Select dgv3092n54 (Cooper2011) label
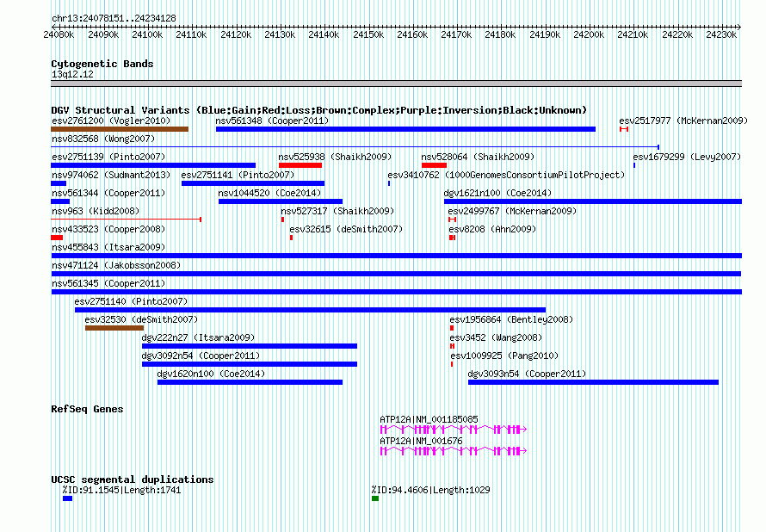Image resolution: width=766 pixels, height=532 pixels. [x=201, y=356]
